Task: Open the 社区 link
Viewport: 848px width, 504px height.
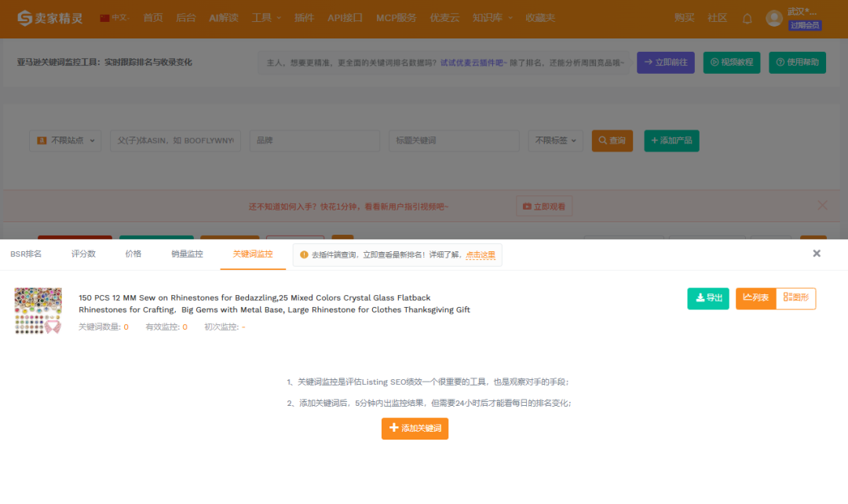Action: [717, 18]
